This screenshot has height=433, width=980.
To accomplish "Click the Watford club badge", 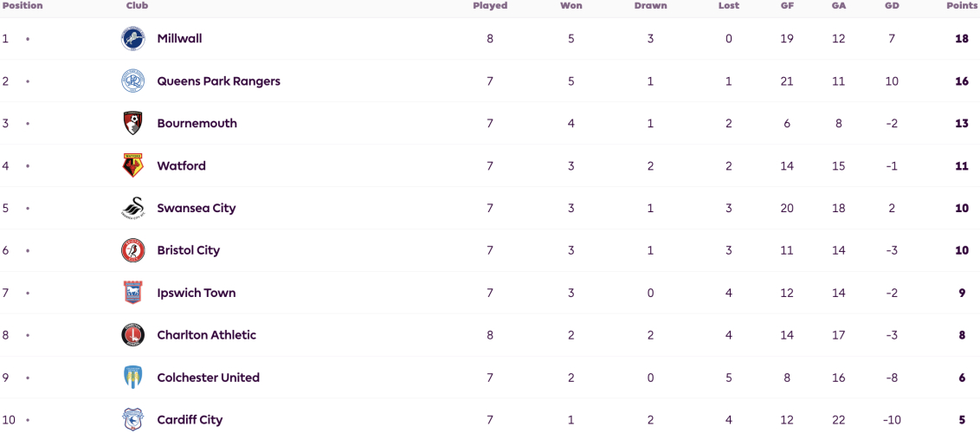I will point(132,165).
